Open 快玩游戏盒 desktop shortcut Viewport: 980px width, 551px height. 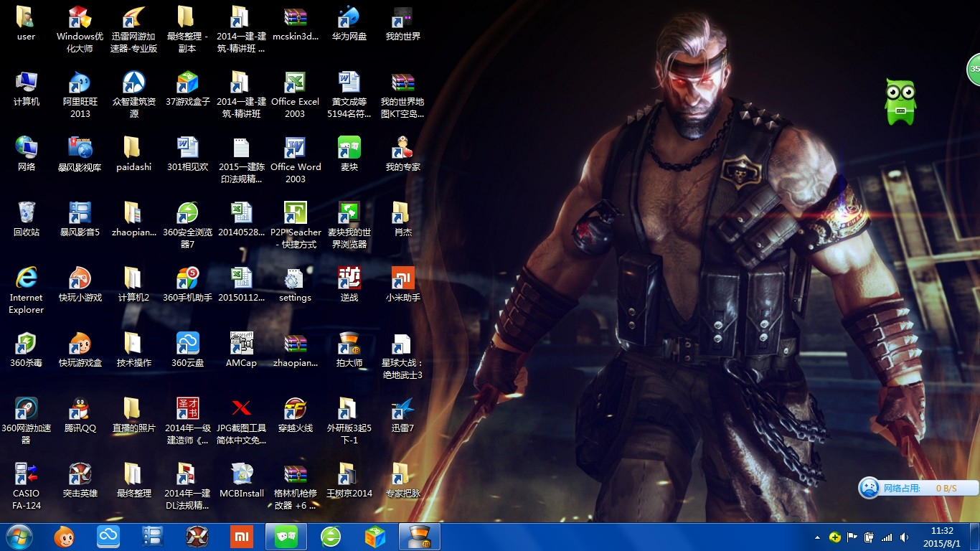coord(80,350)
